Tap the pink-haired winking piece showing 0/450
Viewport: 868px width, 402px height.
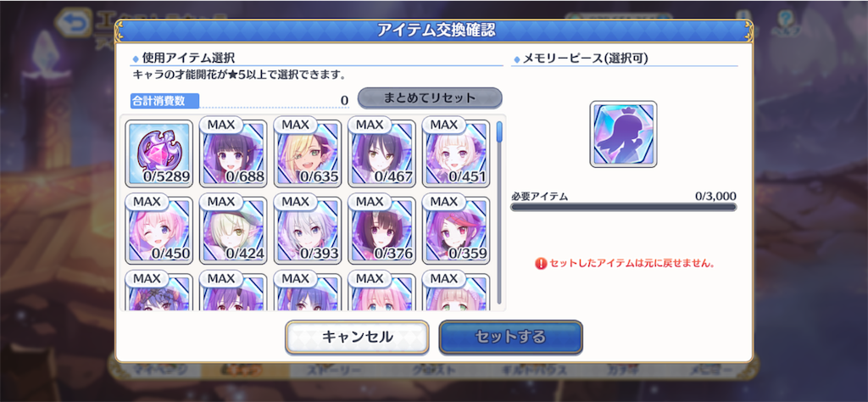tap(159, 231)
